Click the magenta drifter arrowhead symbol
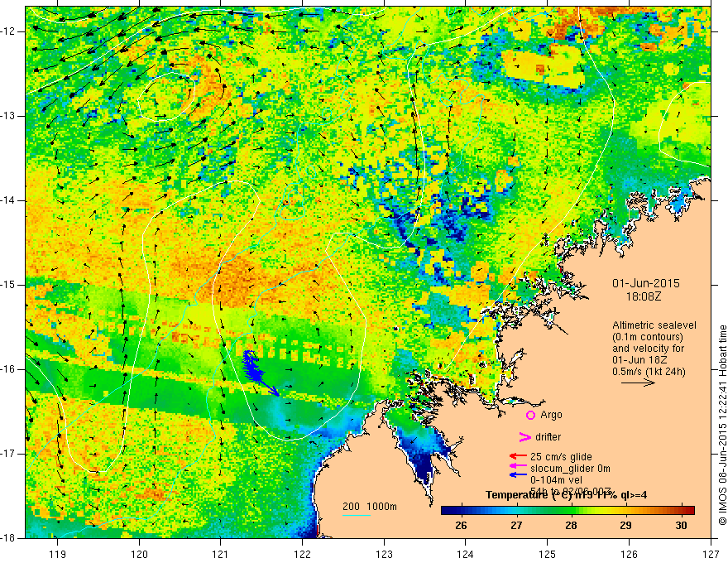The image size is (728, 563). pos(524,437)
